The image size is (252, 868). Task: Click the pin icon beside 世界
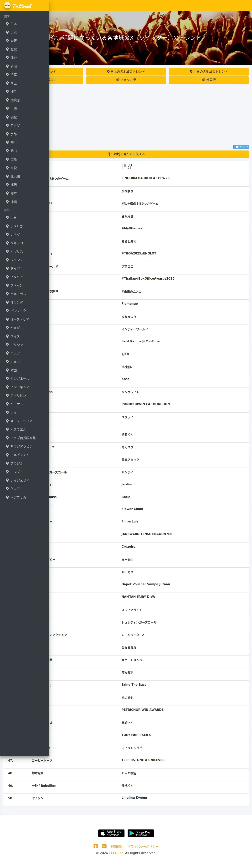(x=7, y=217)
